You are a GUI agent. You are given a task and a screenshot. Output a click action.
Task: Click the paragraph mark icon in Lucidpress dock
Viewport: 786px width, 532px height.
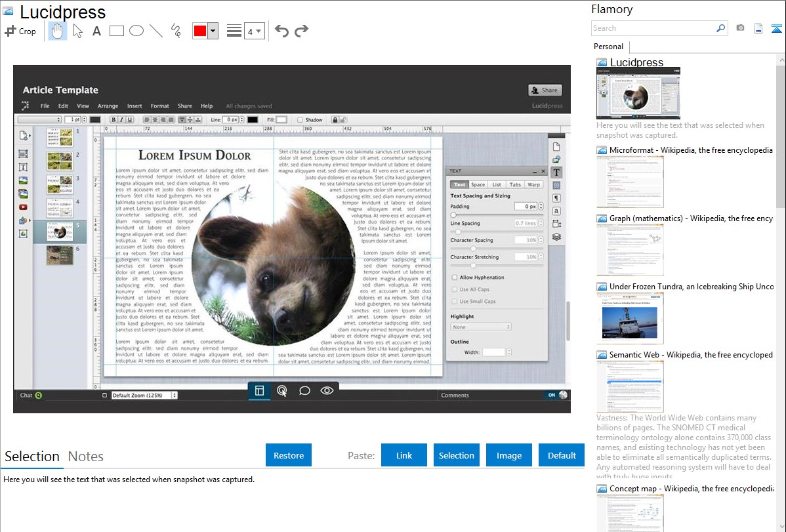[556, 198]
